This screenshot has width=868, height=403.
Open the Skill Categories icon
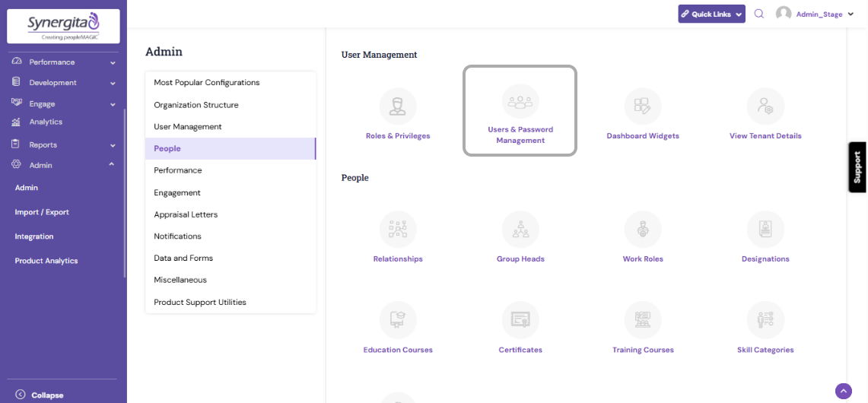pos(765,320)
